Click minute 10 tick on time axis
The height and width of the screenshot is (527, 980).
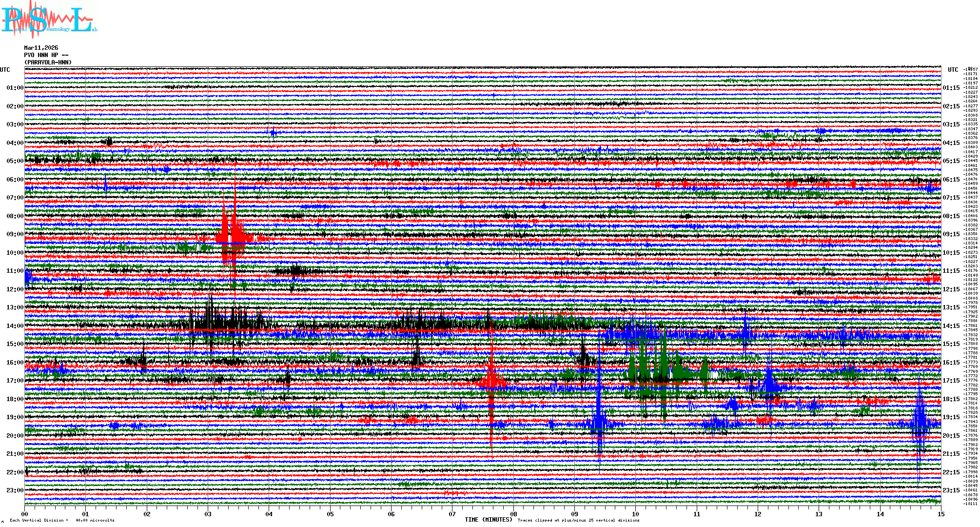[x=635, y=514]
